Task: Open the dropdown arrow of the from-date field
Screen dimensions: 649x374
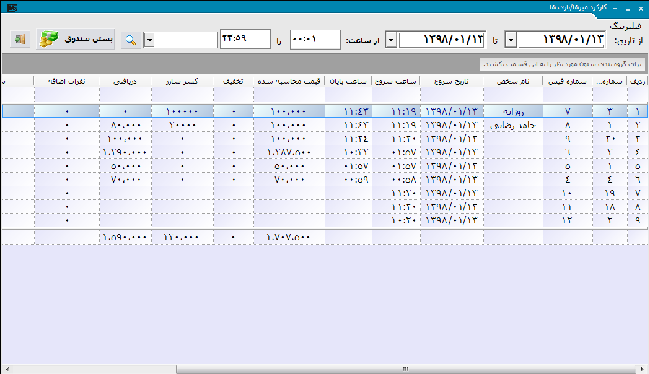Action: (511, 40)
